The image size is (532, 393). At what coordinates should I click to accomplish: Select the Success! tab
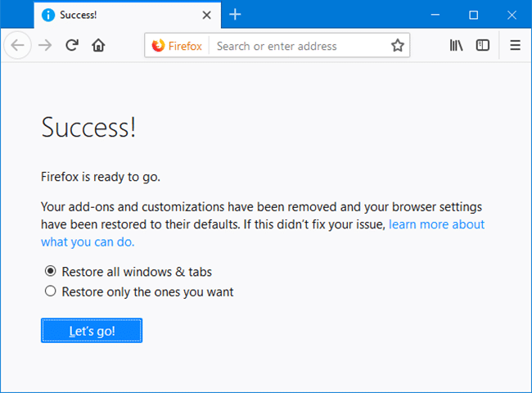[x=127, y=15]
